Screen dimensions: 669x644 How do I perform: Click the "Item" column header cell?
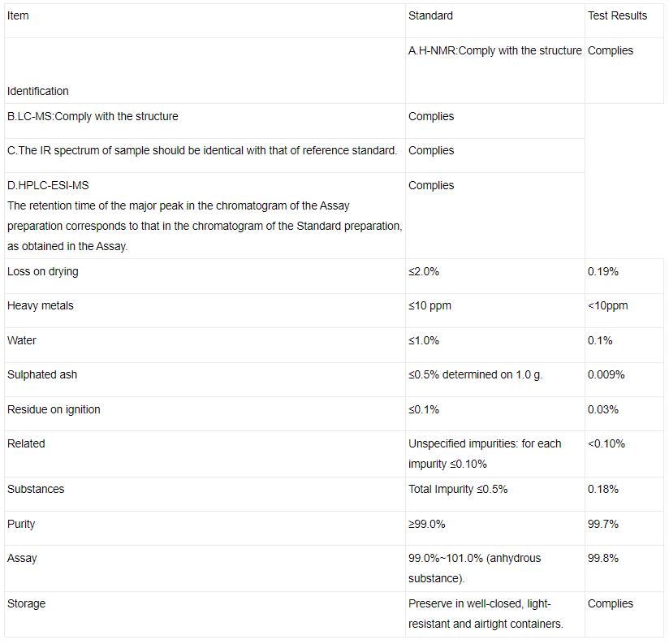[18, 15]
